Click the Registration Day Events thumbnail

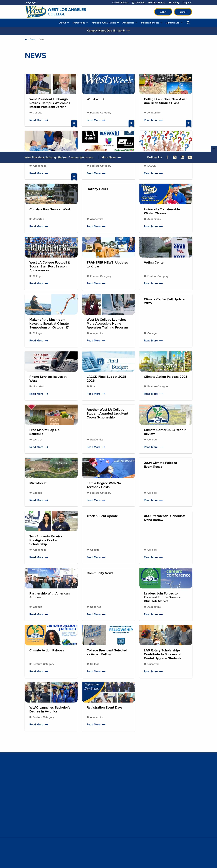pyautogui.click(x=108, y=692)
